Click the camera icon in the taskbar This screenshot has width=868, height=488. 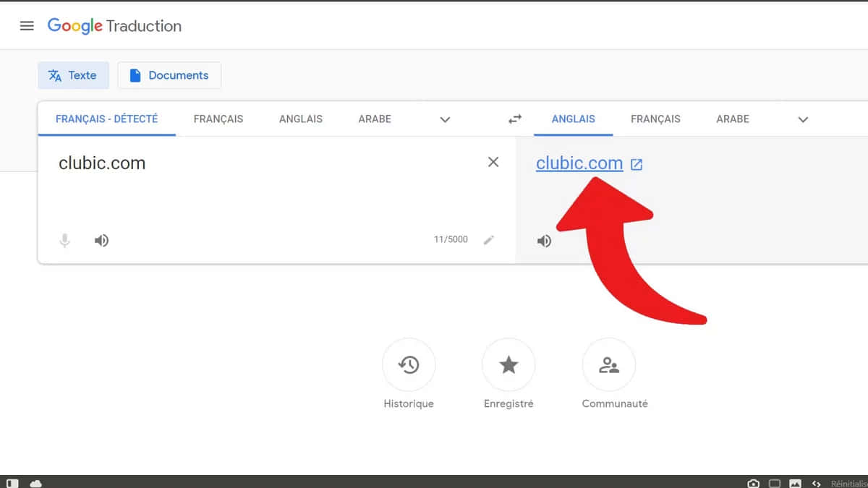[x=753, y=482]
